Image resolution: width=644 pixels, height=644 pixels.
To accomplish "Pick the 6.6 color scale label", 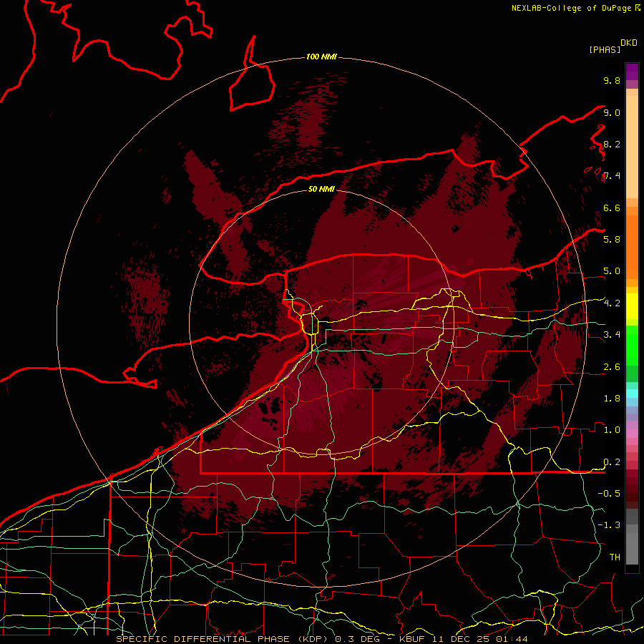I will 612,208.
